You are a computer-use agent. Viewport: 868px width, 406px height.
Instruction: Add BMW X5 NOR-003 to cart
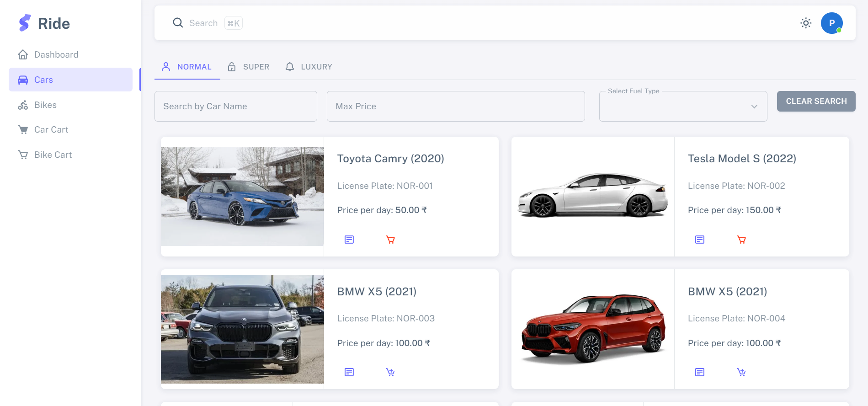pos(390,372)
